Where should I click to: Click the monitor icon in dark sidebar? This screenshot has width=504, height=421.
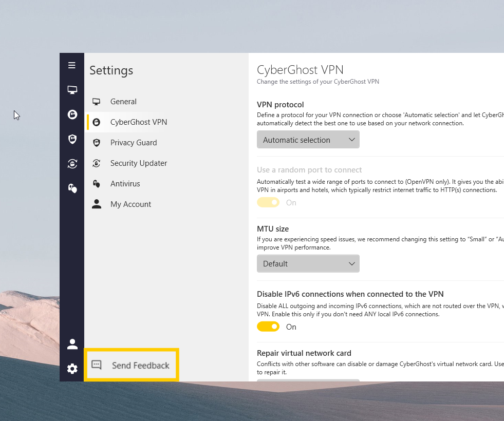click(72, 90)
